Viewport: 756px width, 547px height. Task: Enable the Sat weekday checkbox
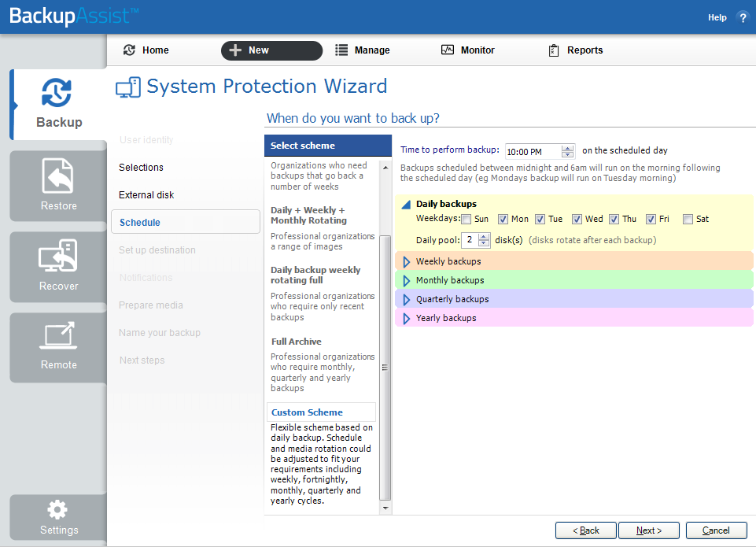[688, 220]
